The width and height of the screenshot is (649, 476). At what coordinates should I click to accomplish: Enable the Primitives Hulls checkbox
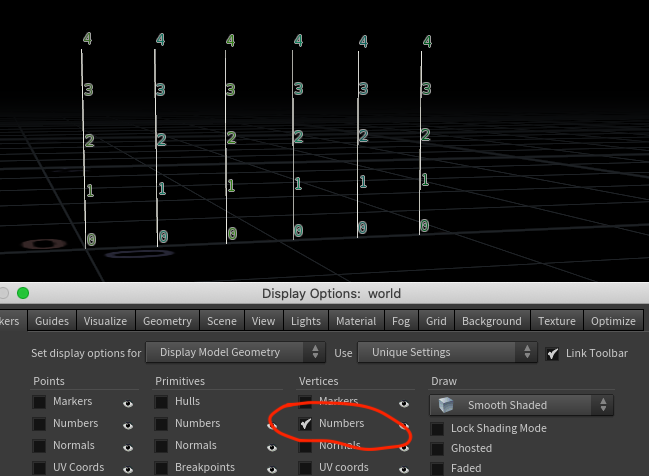coord(161,401)
